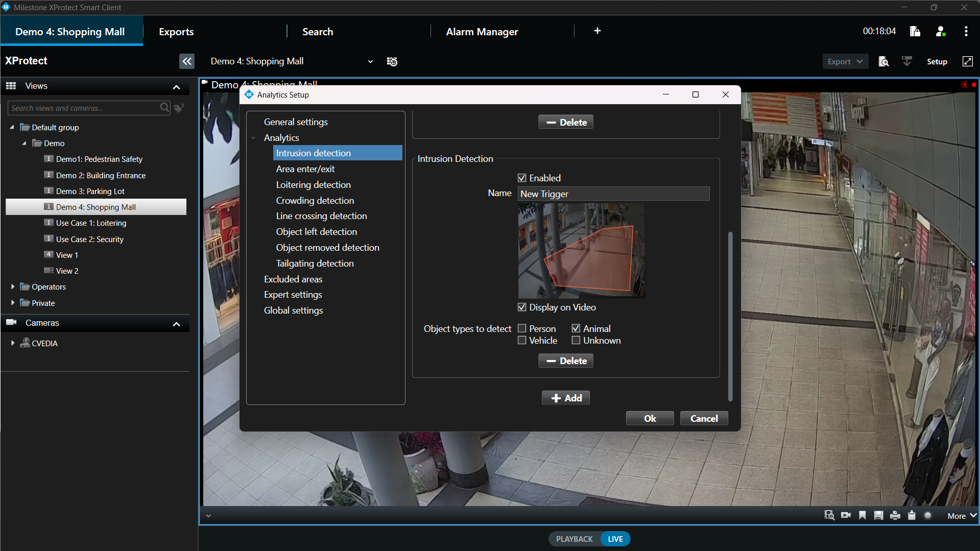
Task: Uncheck the Enabled checkbox
Action: point(522,178)
